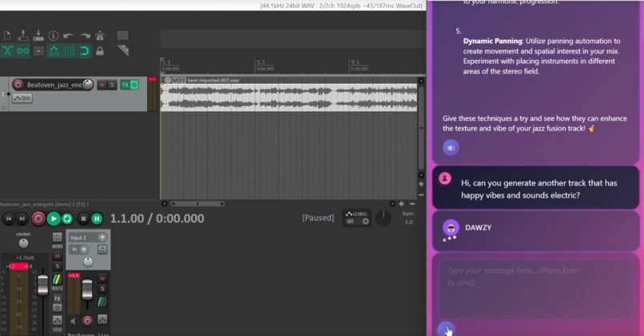The width and height of the screenshot is (644, 336).
Task: Click the TRIM envelope button on the track
Action: pyautogui.click(x=22, y=98)
